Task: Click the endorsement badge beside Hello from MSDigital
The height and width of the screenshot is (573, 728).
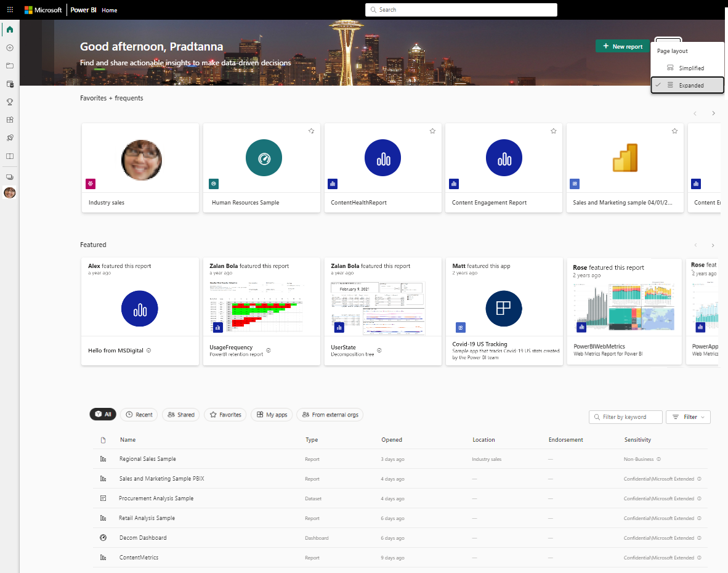Action: coord(148,351)
